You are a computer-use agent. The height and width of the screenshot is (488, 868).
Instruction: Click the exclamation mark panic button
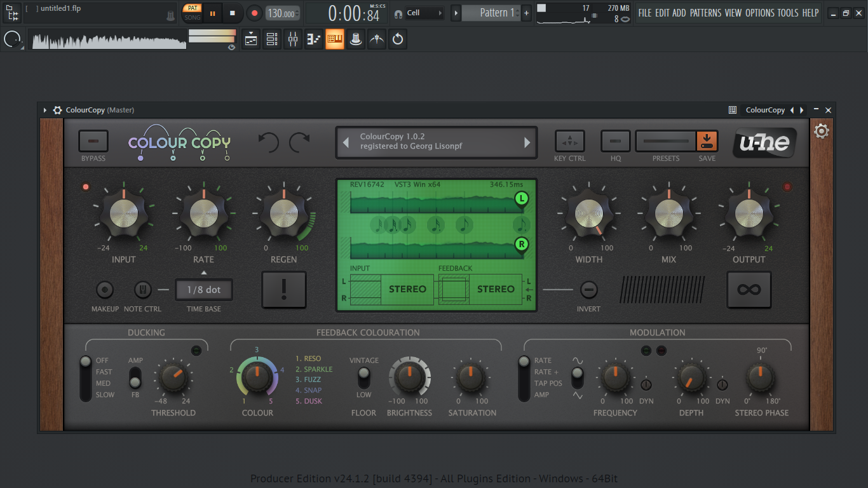pyautogui.click(x=284, y=290)
